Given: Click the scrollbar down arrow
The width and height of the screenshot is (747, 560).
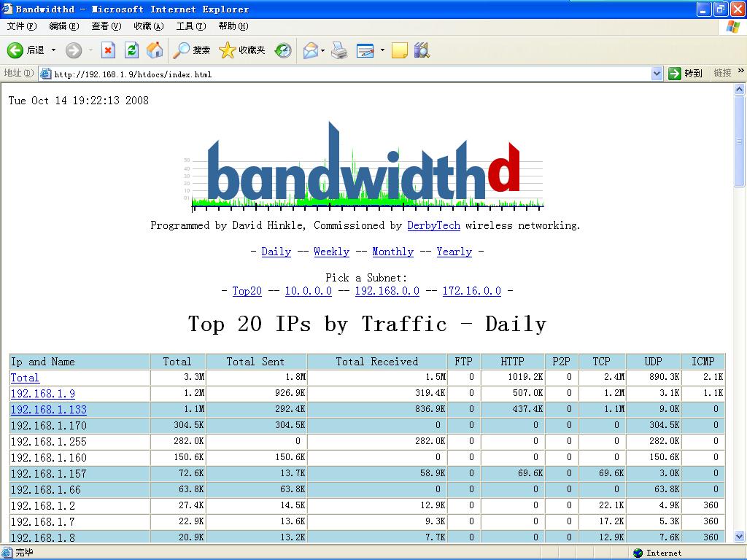Looking at the screenshot, I should (x=740, y=537).
